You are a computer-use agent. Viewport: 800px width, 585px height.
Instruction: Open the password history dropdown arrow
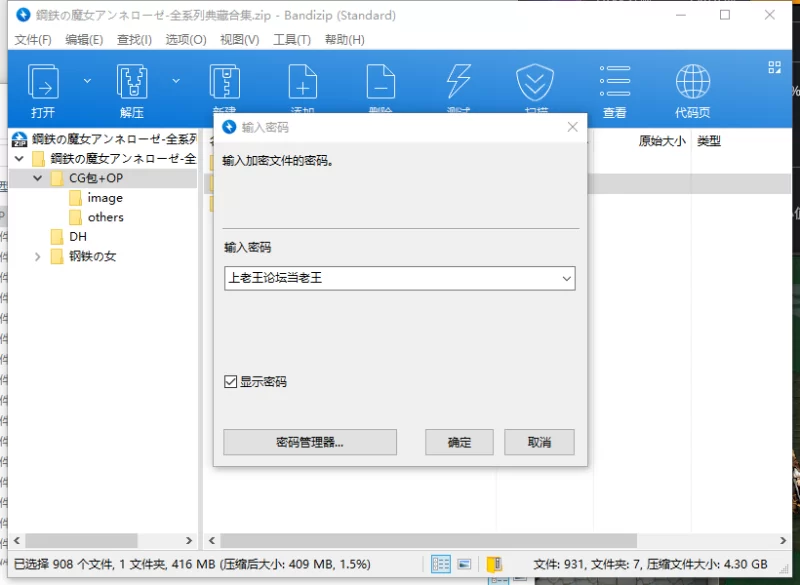(566, 278)
